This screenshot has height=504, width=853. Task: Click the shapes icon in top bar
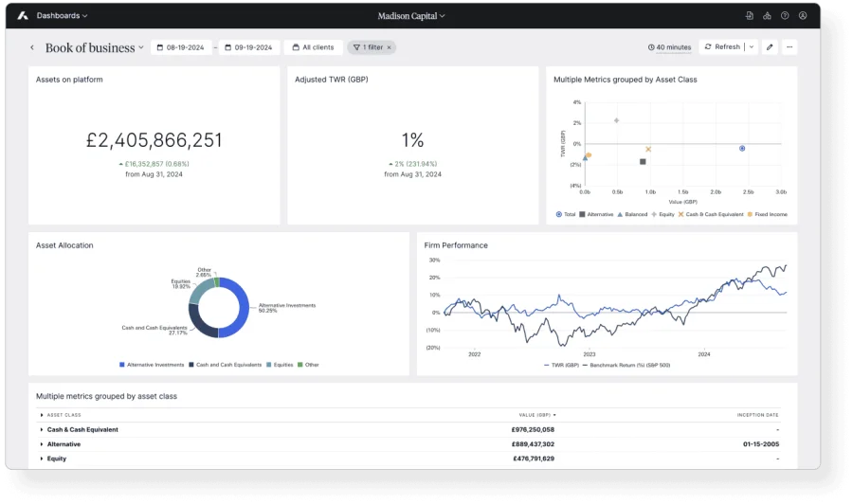[767, 16]
